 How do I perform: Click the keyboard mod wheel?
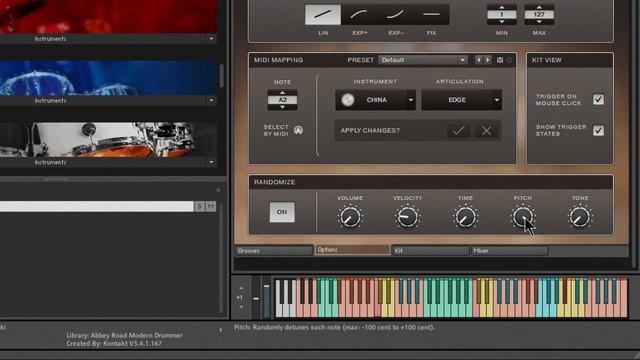(x=266, y=298)
